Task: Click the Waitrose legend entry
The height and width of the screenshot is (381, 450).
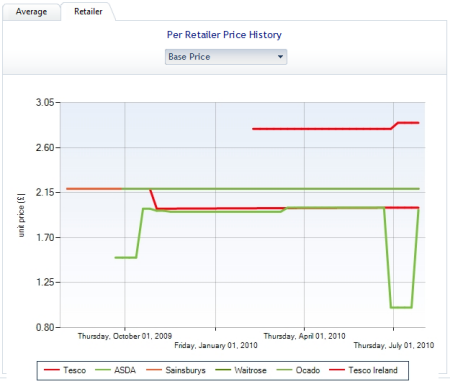Action: pos(241,370)
